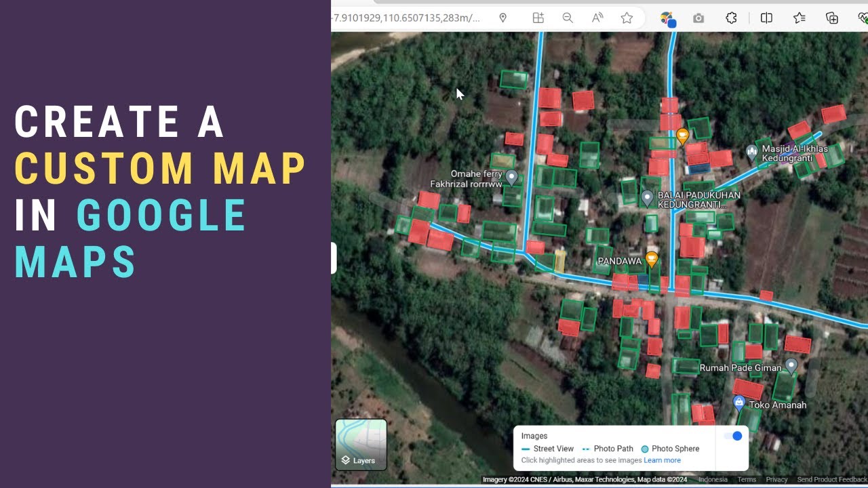Expand the collapsed side panel handle
This screenshot has width=868, height=488.
pos(334,258)
